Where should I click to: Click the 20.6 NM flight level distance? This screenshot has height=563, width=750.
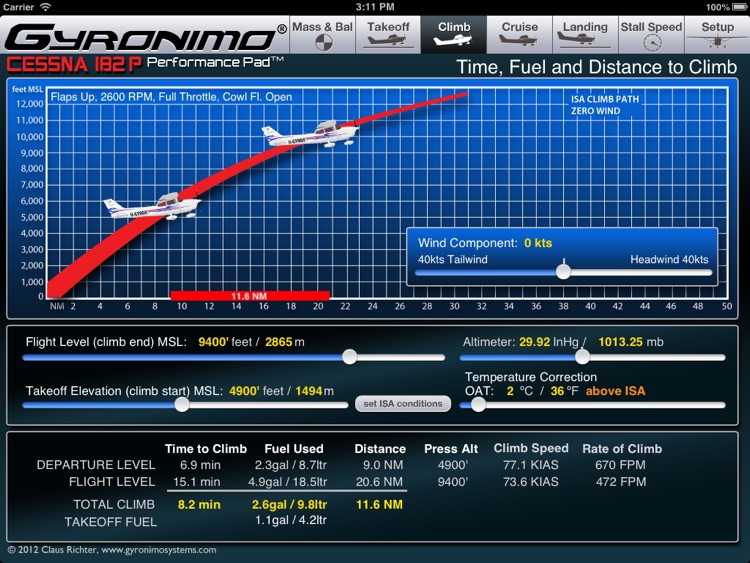tap(379, 482)
